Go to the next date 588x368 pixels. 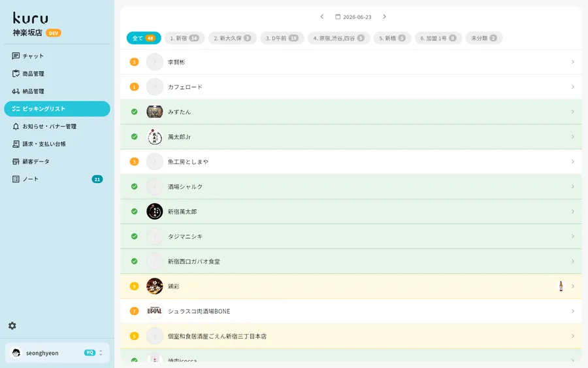click(384, 16)
